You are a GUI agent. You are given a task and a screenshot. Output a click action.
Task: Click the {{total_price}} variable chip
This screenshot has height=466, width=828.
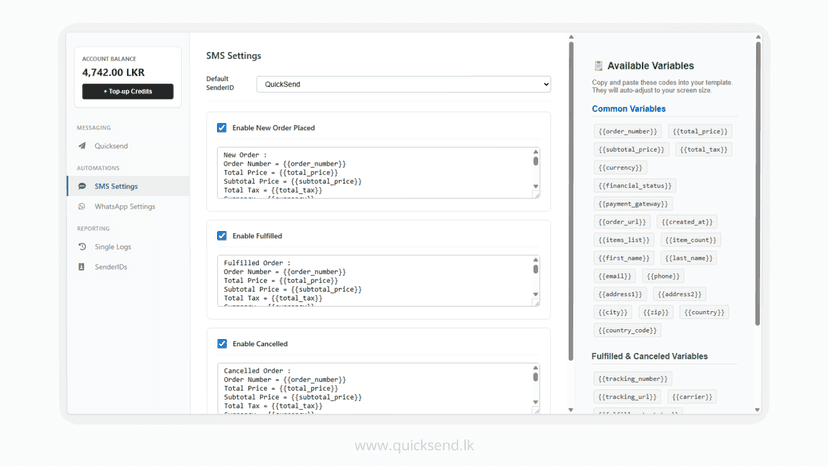[700, 131]
